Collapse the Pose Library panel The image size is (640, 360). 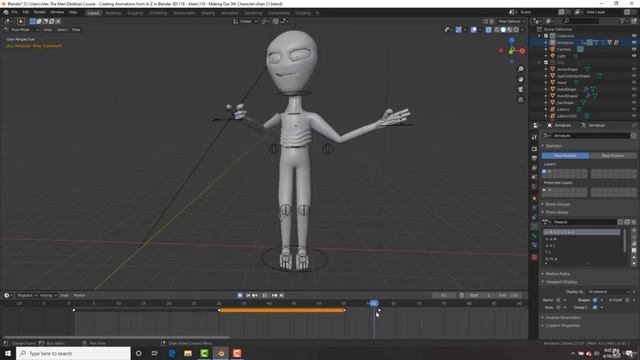[557, 212]
